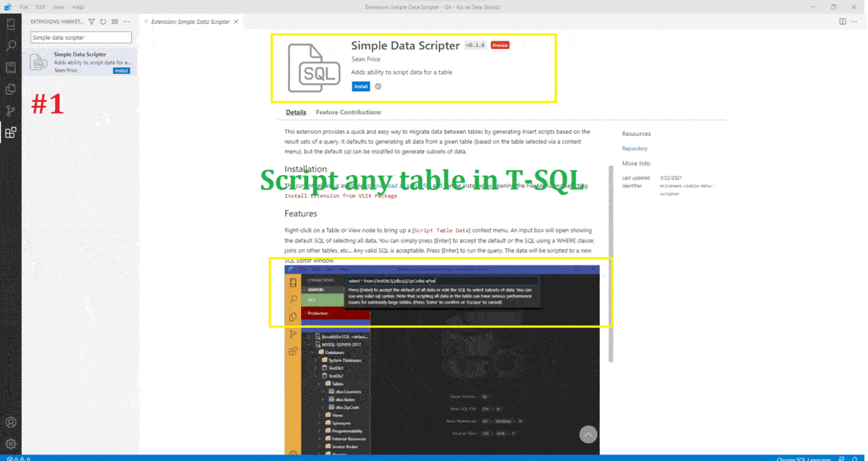This screenshot has height=461, width=868.
Task: Open the Edit menu
Action: 40,7
